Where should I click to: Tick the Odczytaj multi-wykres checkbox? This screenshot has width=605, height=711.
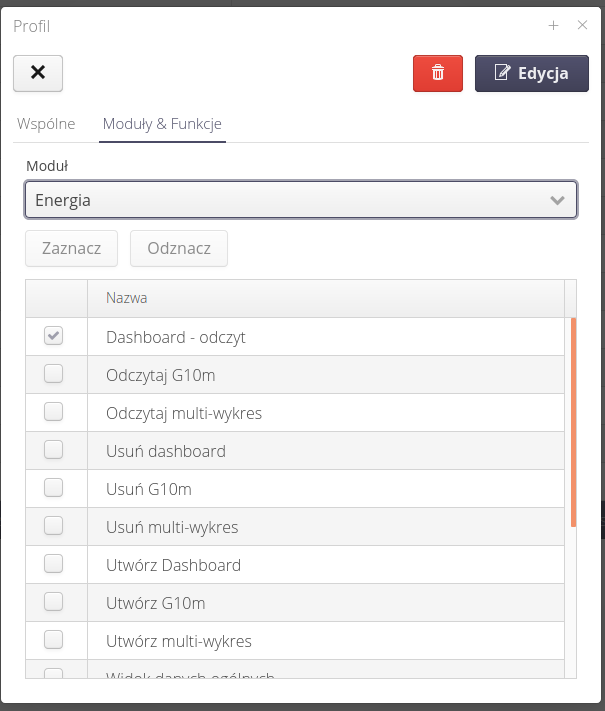point(54,412)
